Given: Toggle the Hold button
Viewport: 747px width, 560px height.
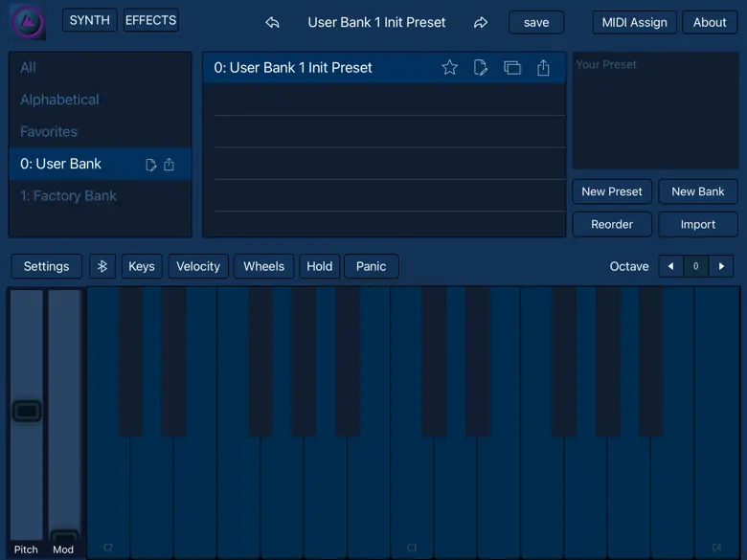Looking at the screenshot, I should [320, 266].
